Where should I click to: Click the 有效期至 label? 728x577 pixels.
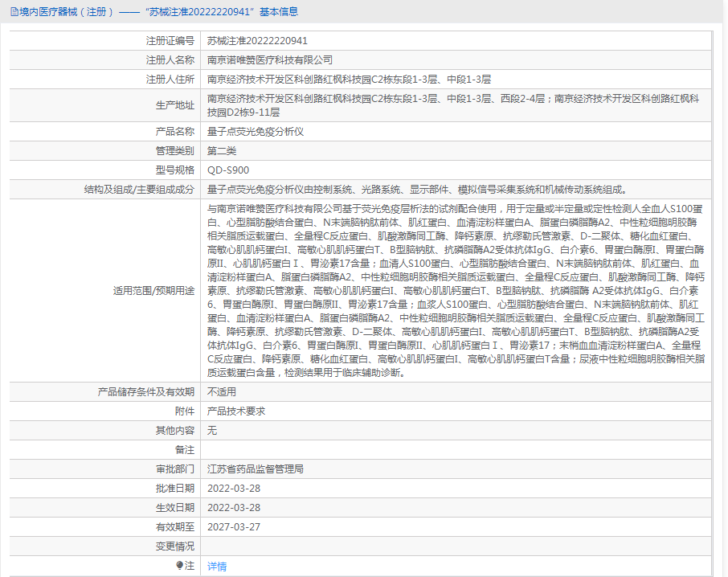(175, 527)
